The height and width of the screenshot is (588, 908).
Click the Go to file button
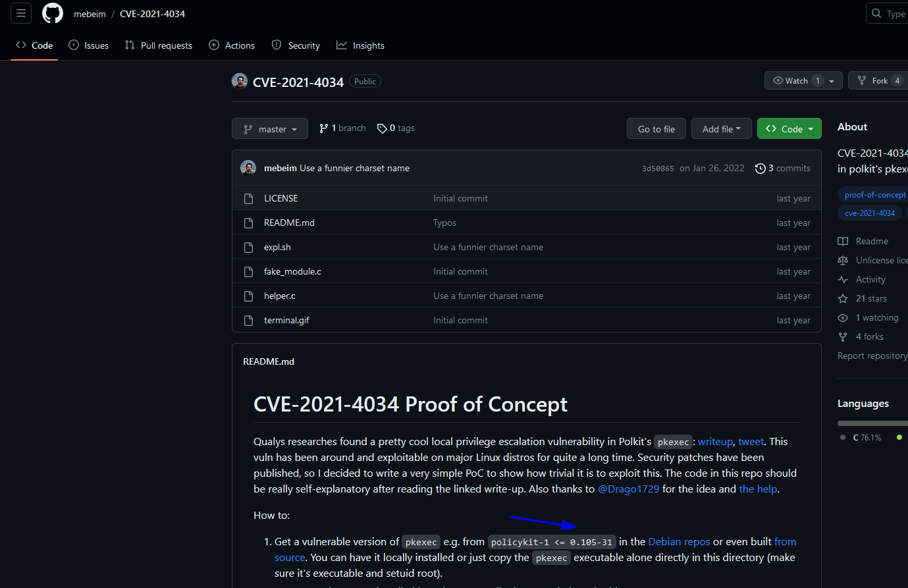point(656,128)
